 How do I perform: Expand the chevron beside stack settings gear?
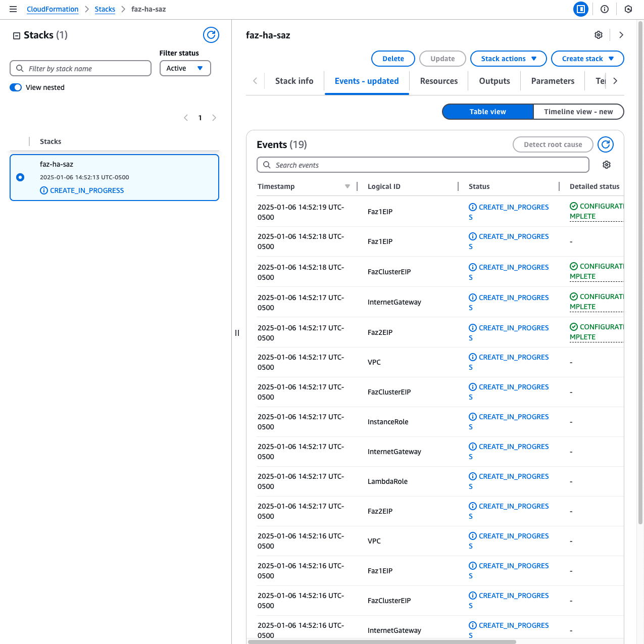(x=621, y=35)
